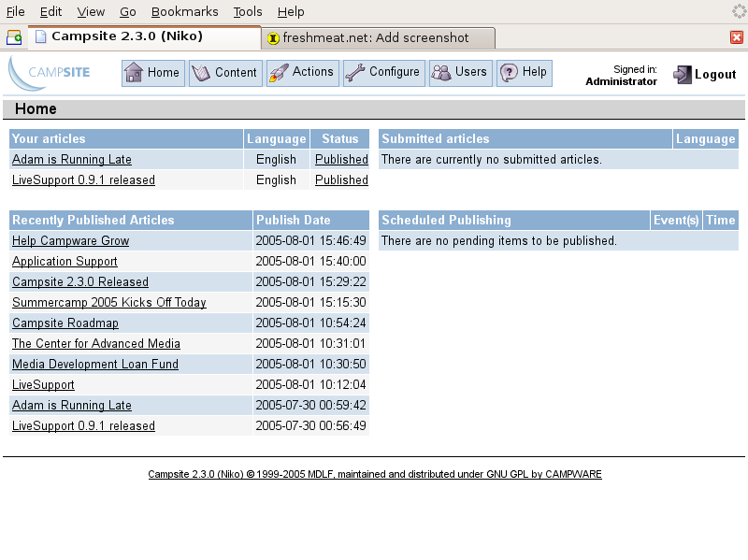Click the Users people icon
Screen dimensions: 748x560
(x=441, y=73)
